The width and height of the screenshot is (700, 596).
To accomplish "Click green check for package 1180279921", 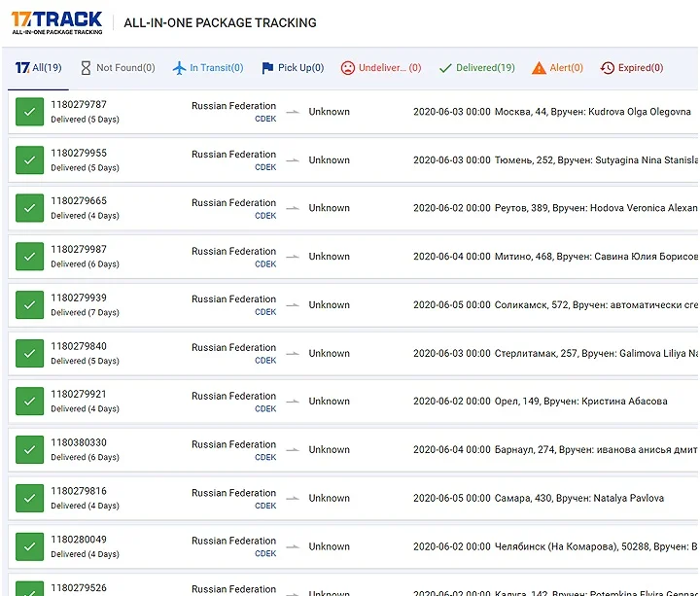I will (29, 402).
